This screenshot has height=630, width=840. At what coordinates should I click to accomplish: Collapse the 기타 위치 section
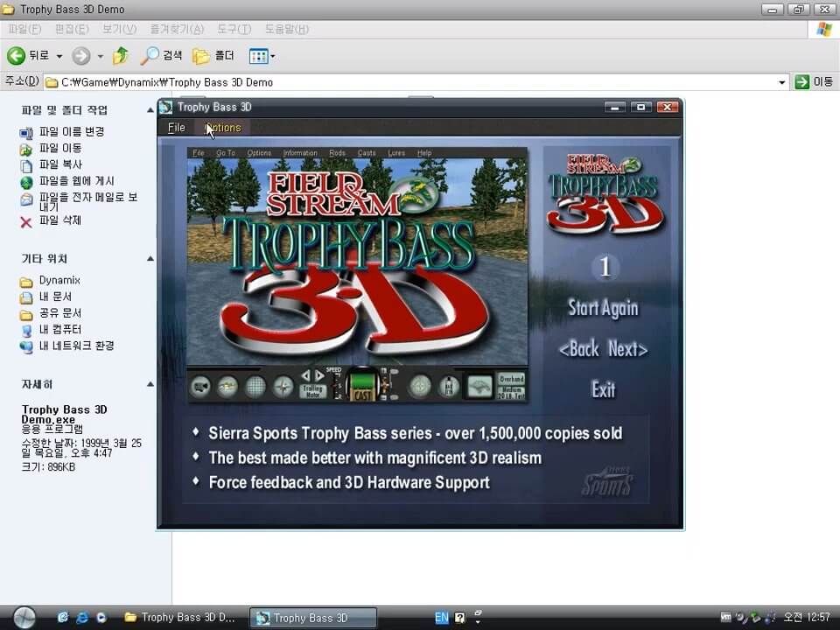pos(150,259)
